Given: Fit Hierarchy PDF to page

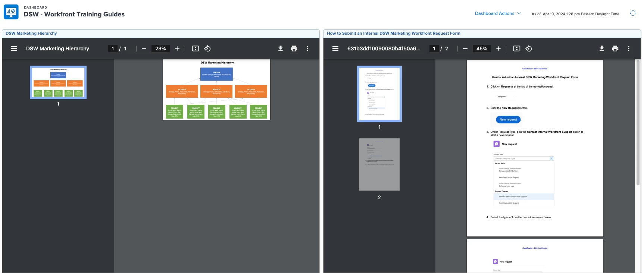Looking at the screenshot, I should click(x=196, y=48).
